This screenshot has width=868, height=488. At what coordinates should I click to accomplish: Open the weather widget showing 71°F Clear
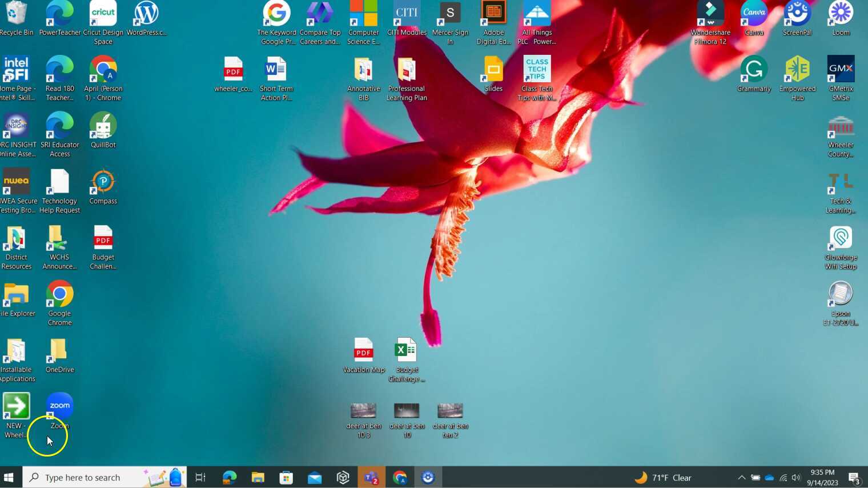pyautogui.click(x=662, y=477)
